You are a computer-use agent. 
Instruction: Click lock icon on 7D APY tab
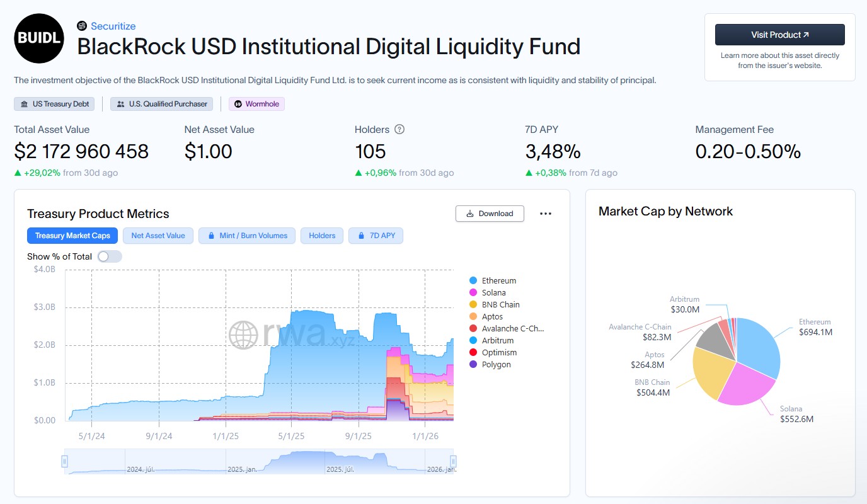(361, 236)
